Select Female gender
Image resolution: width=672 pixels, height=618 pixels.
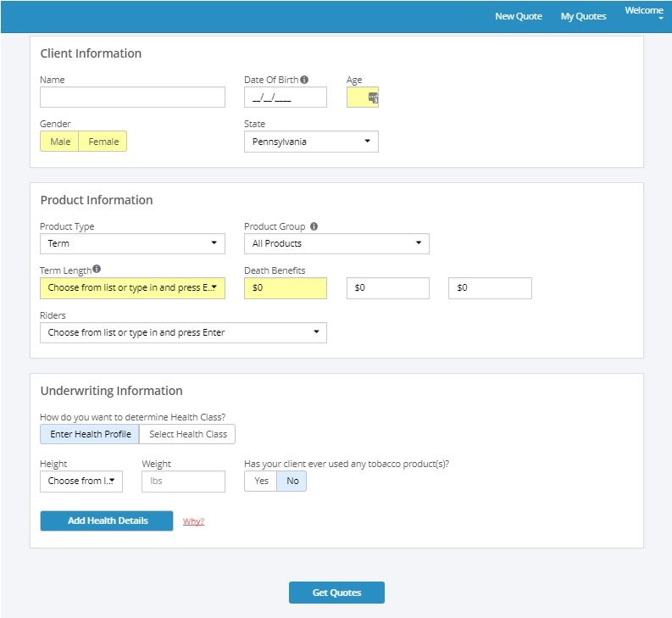pos(103,142)
